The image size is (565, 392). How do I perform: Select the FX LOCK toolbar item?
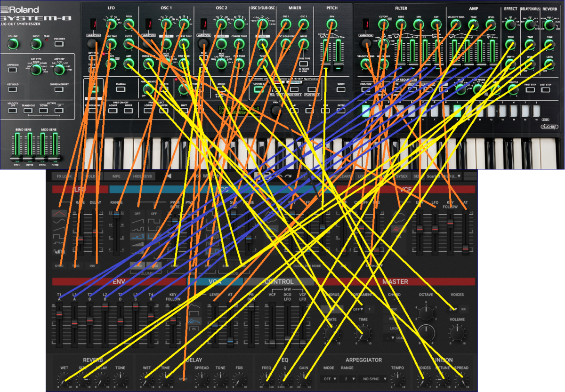tap(64, 176)
